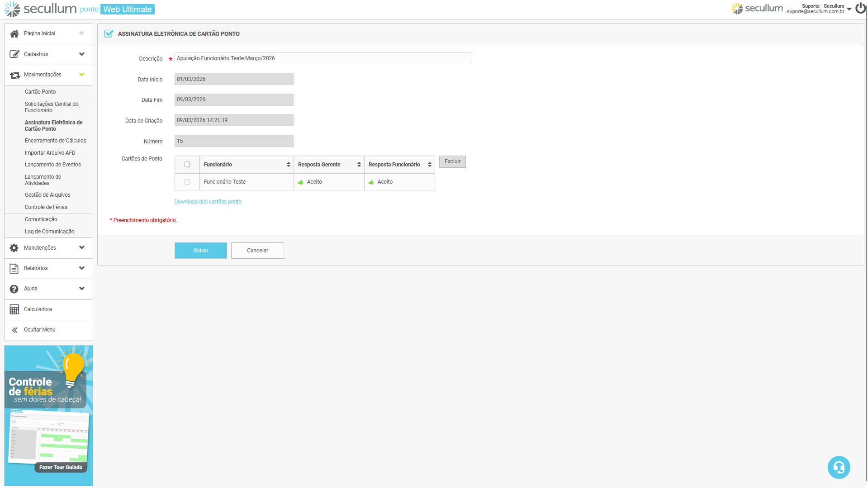Screen dimensions: 868x488
Task: Click the Calculadora calculator icon
Action: [x=14, y=309]
